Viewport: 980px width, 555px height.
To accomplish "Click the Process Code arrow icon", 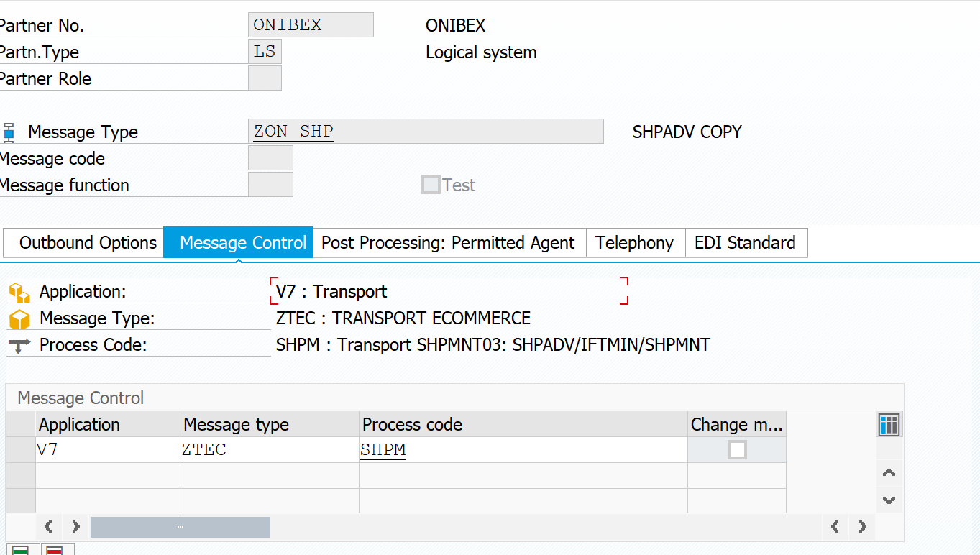I will [x=19, y=346].
